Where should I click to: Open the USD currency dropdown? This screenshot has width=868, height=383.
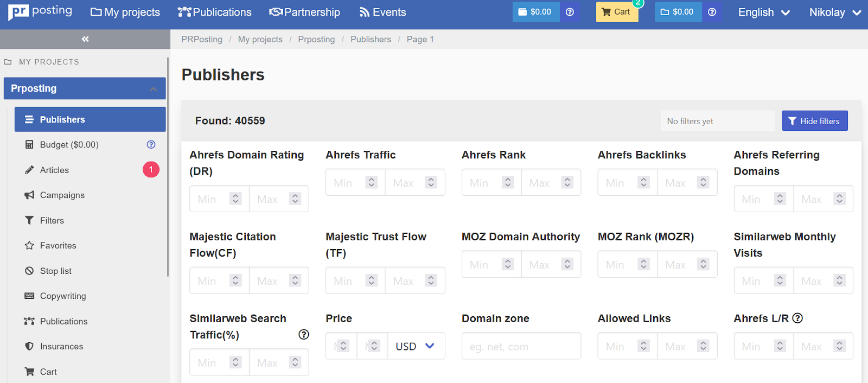tap(415, 346)
